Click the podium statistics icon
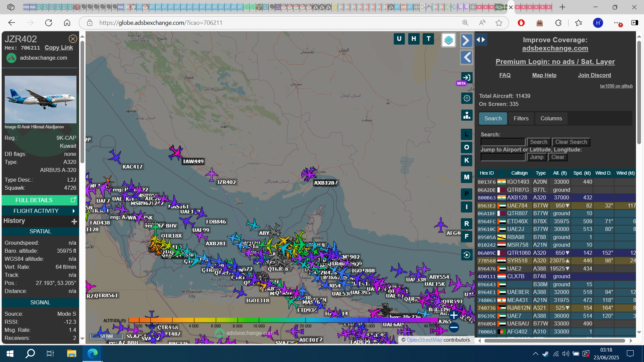This screenshot has height=362, width=644. pos(467,115)
